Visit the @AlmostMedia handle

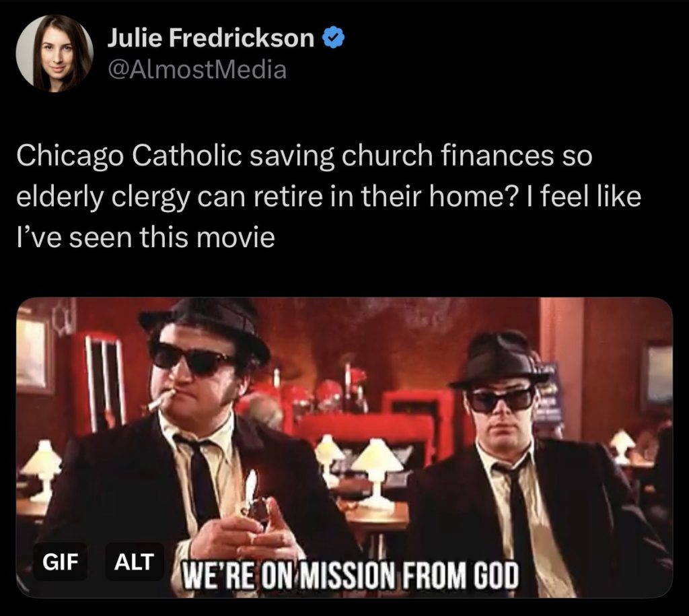pos(197,70)
